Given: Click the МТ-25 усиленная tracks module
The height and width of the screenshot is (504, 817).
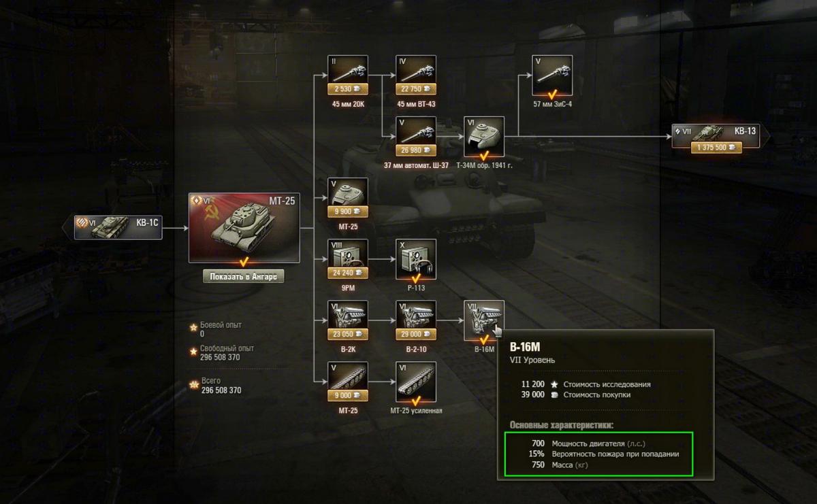Looking at the screenshot, I should coord(416,382).
